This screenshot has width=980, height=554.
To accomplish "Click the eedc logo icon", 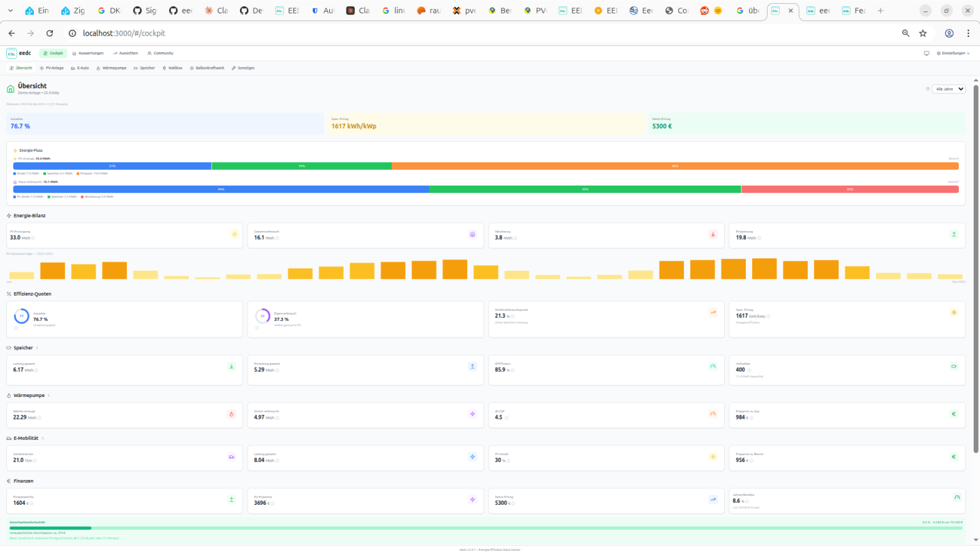I will 11,54.
